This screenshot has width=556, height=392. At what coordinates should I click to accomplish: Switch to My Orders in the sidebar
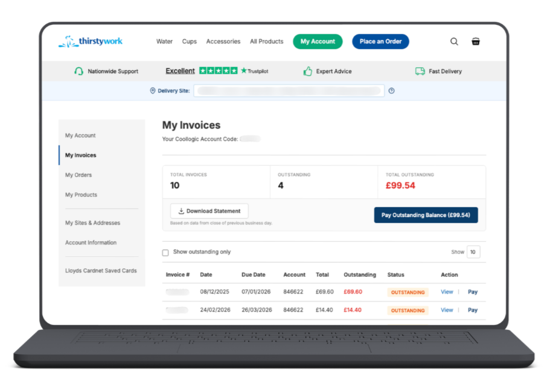80,175
